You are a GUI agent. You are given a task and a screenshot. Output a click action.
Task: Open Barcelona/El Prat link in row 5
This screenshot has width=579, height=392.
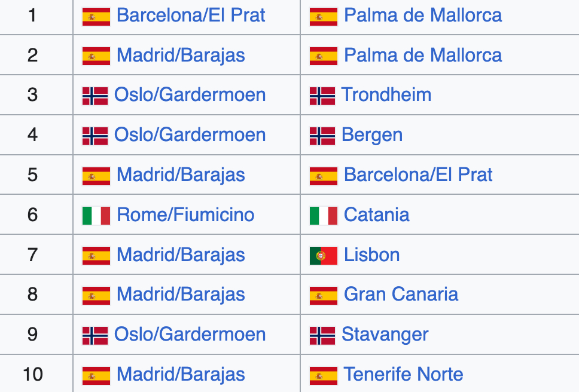(418, 175)
